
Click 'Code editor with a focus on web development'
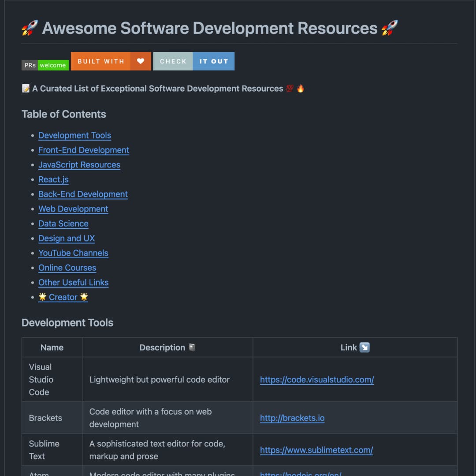click(x=167, y=418)
